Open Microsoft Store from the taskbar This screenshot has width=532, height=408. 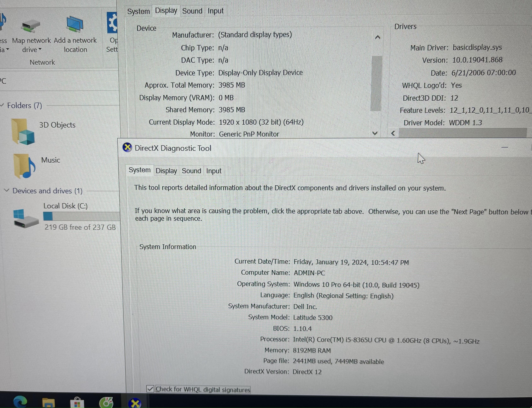(x=77, y=403)
